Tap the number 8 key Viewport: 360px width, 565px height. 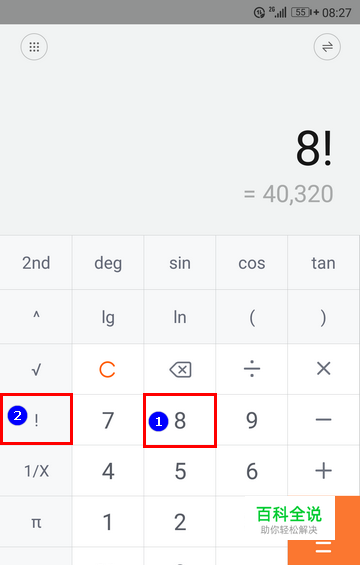[x=180, y=421]
